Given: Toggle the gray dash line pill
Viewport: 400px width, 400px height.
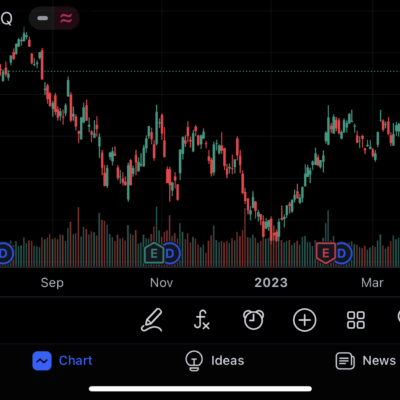Looking at the screenshot, I should pyautogui.click(x=43, y=18).
